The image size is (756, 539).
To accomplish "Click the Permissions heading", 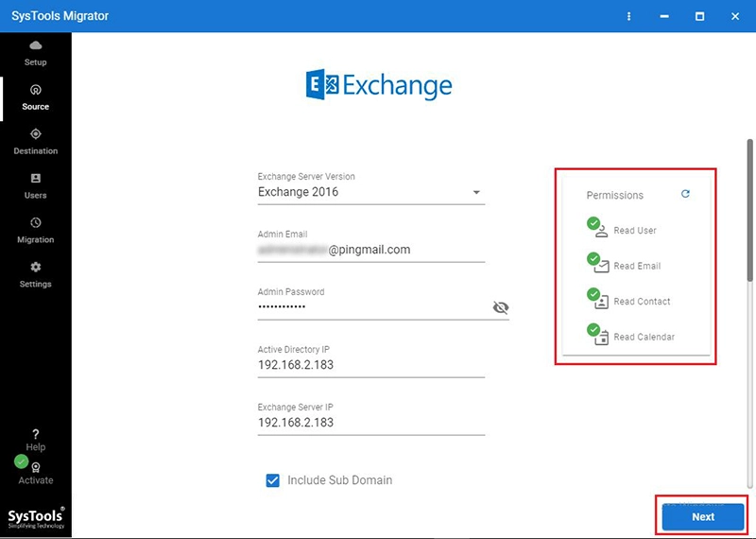I will coord(615,196).
